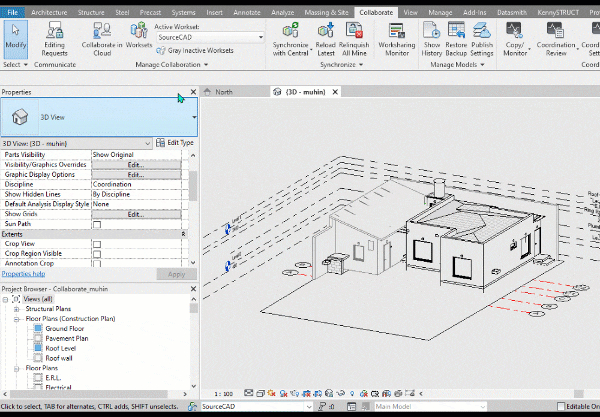Screen dimensions: 600x417
Task: Click Temporary Hide/Isolate glasses icon
Action: [341, 393]
